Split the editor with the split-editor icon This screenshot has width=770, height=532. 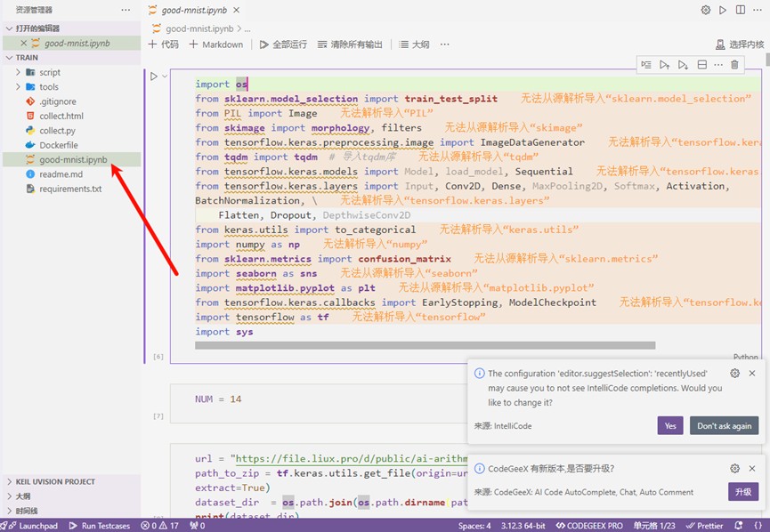[740, 10]
